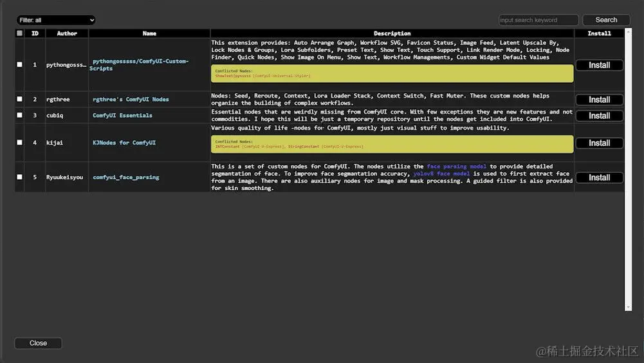Check the box for row 4 kijai

[x=19, y=143]
